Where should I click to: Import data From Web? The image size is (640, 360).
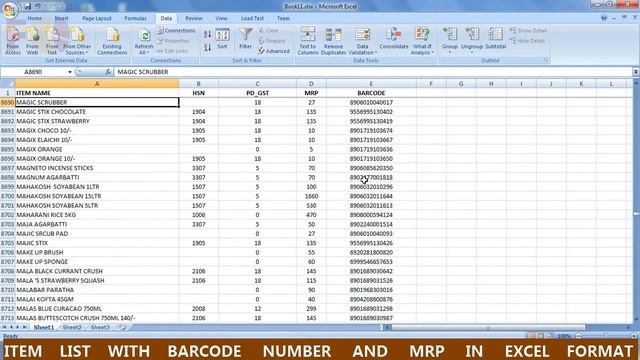click(x=32, y=41)
